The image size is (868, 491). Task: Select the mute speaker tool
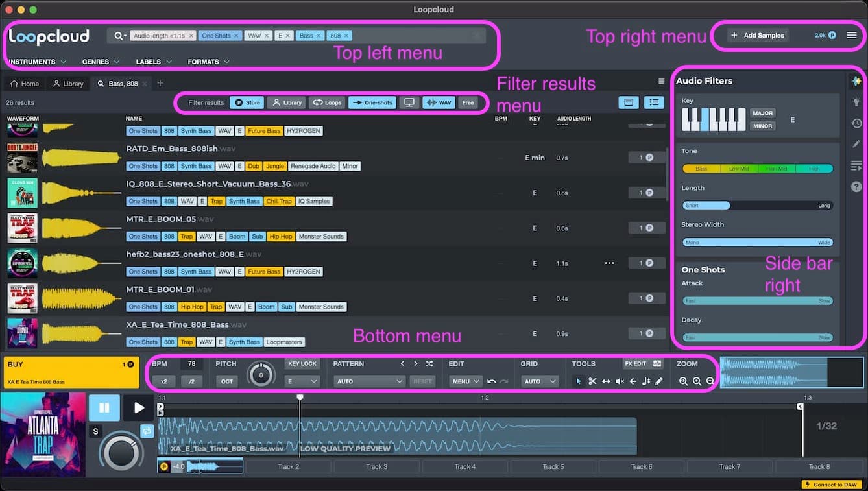coord(620,381)
